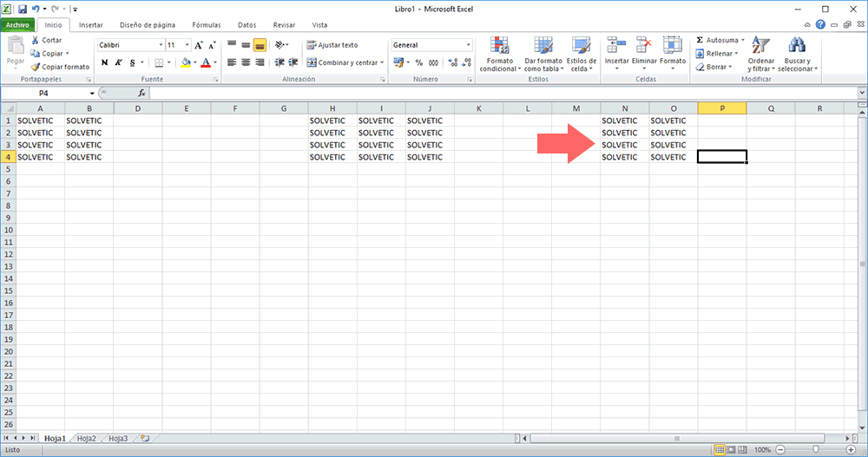The height and width of the screenshot is (457, 868).
Task: Toggle middle vertical alignment
Action: tap(246, 45)
